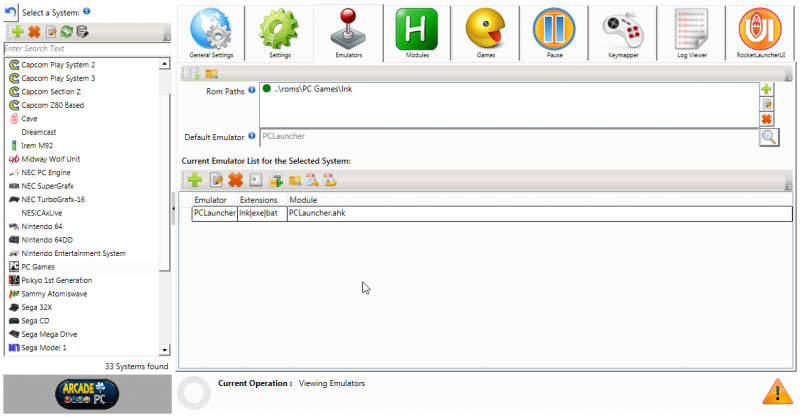Click magnifier to choose default emulator
Image resolution: width=800 pixels, height=417 pixels.
(769, 137)
